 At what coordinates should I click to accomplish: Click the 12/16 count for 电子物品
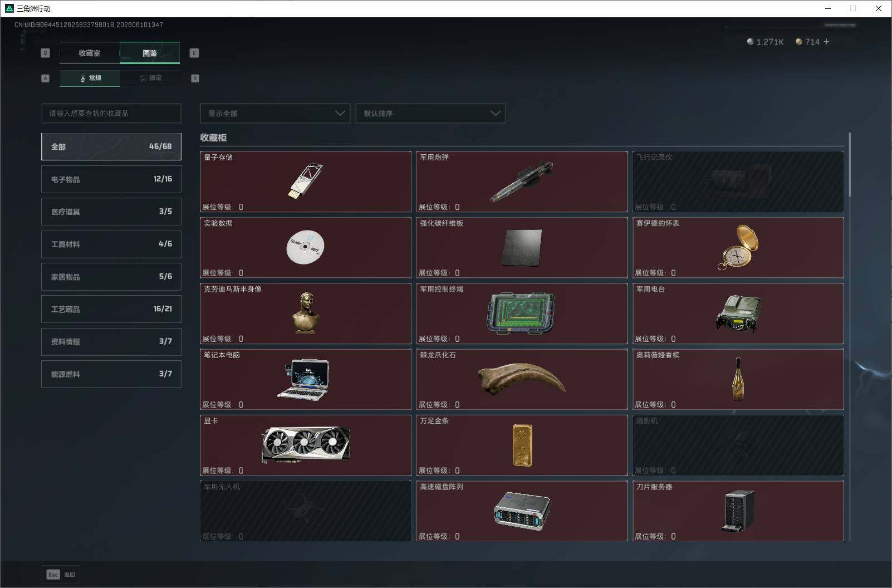coord(163,179)
